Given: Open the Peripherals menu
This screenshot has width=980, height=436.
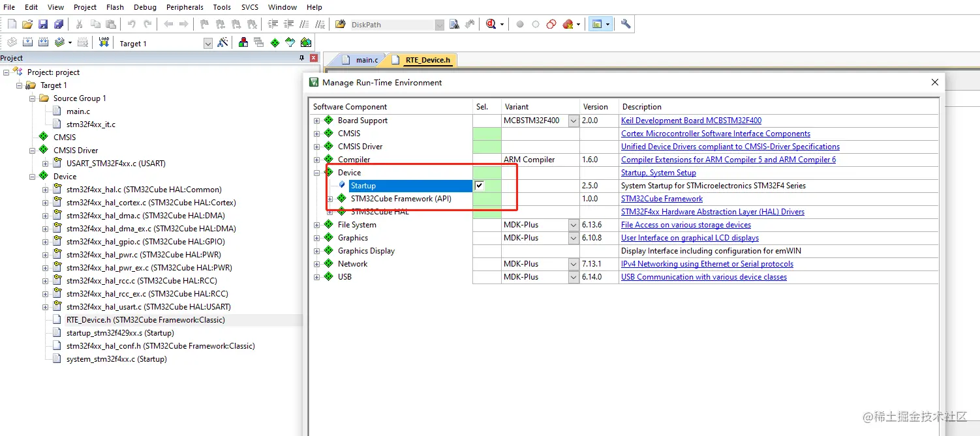Looking at the screenshot, I should click(185, 7).
